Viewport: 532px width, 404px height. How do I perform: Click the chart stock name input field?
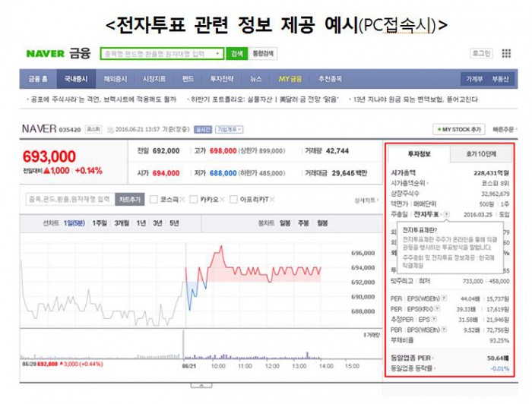click(x=68, y=200)
